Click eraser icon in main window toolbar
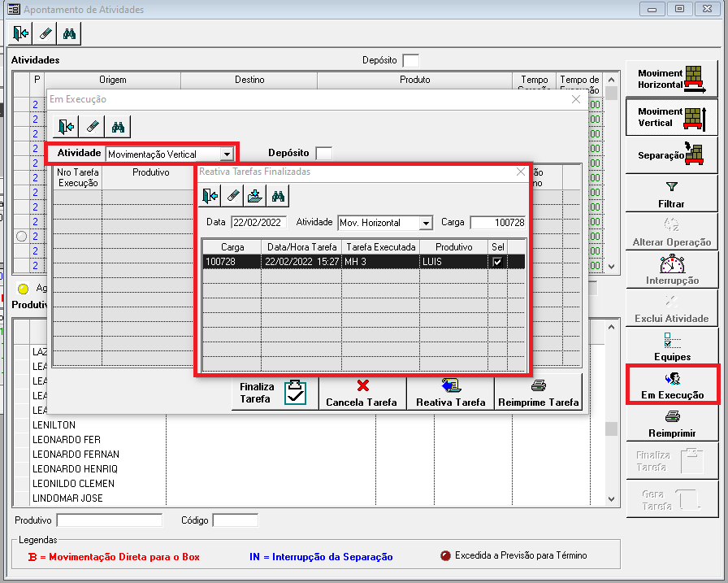 click(45, 33)
